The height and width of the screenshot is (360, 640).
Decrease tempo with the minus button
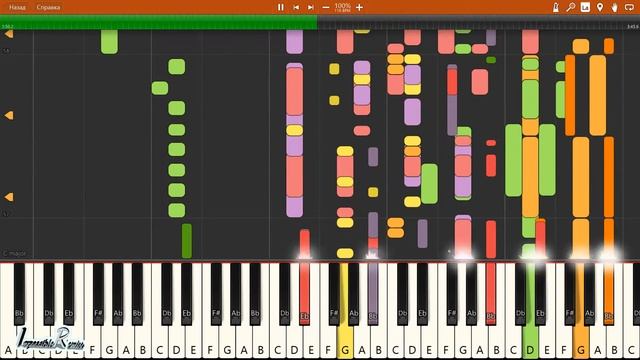(x=325, y=7)
